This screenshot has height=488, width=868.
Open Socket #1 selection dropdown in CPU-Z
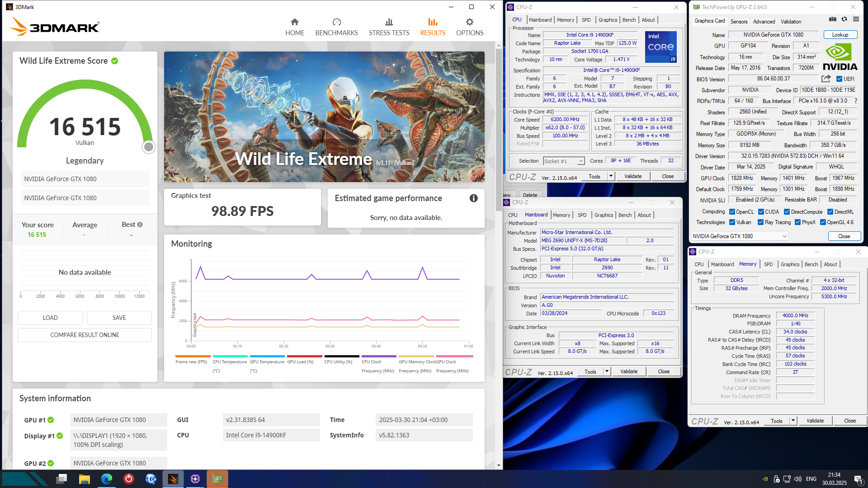click(564, 161)
